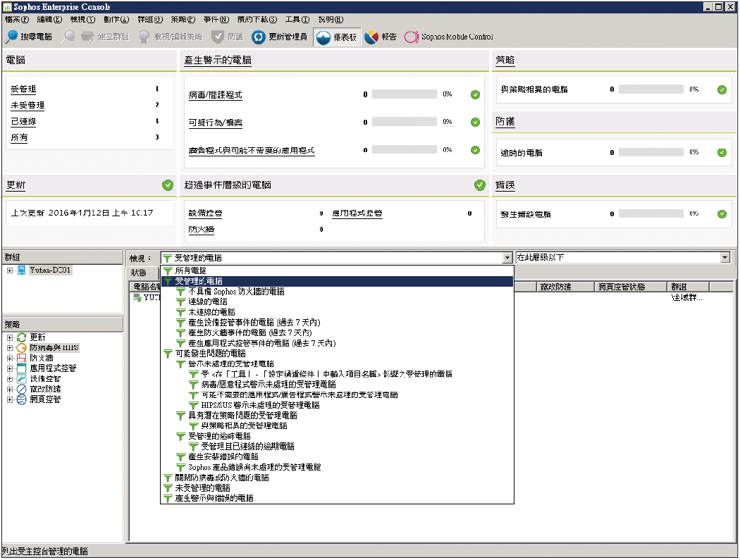Click the 竄改防護 policy icon
740x560 pixels.
pos(22,390)
